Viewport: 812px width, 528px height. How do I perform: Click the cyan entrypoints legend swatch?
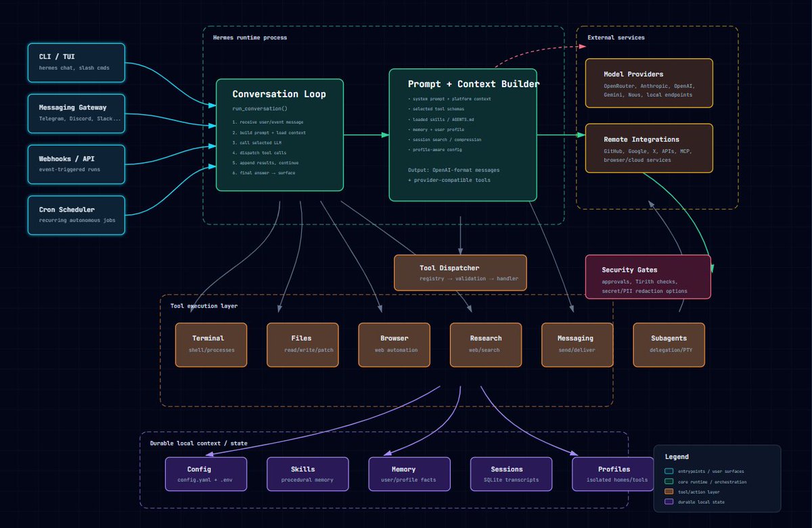click(x=669, y=471)
